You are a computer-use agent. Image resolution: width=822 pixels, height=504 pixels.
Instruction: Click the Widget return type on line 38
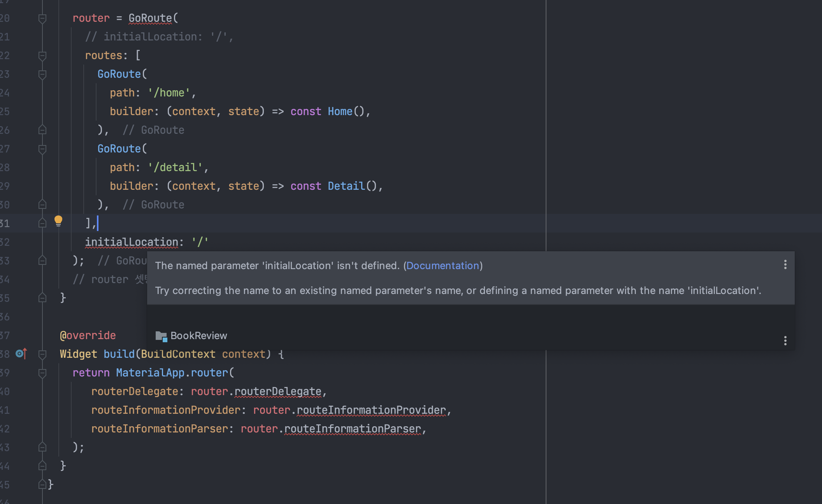(x=79, y=354)
